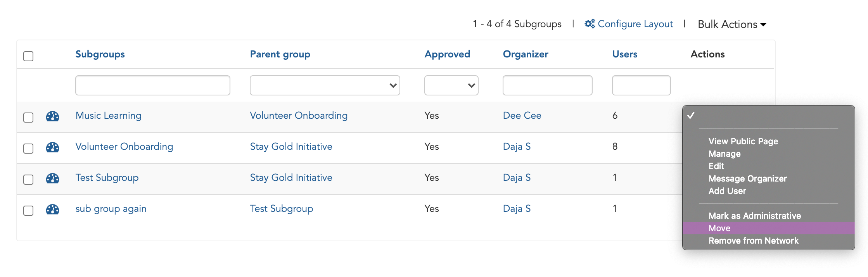Click the group icon for Test Subgroup
868x277 pixels.
point(53,178)
